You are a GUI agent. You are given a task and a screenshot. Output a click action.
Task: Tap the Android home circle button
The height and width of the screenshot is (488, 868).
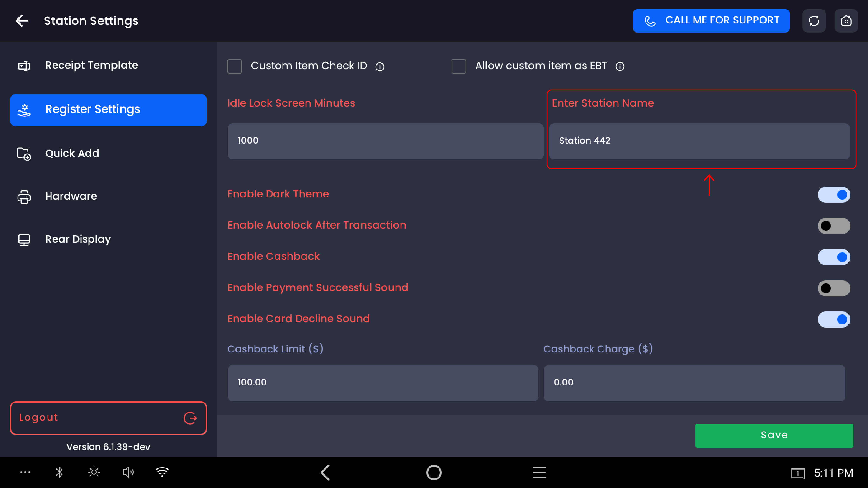pyautogui.click(x=434, y=473)
